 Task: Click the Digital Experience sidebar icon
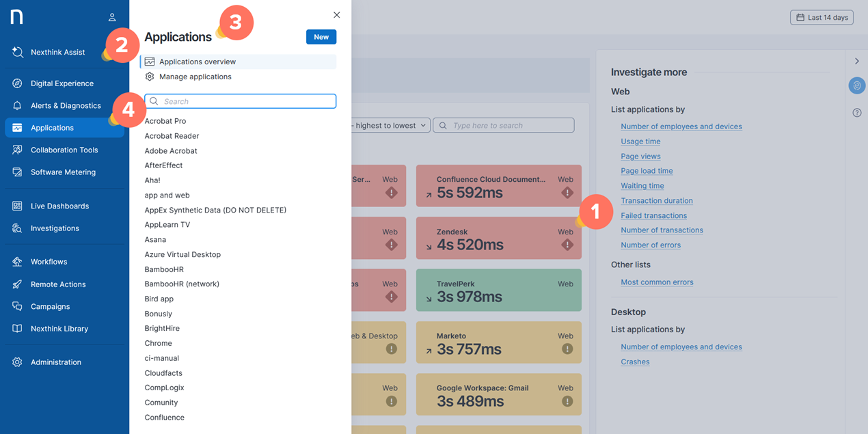click(17, 83)
